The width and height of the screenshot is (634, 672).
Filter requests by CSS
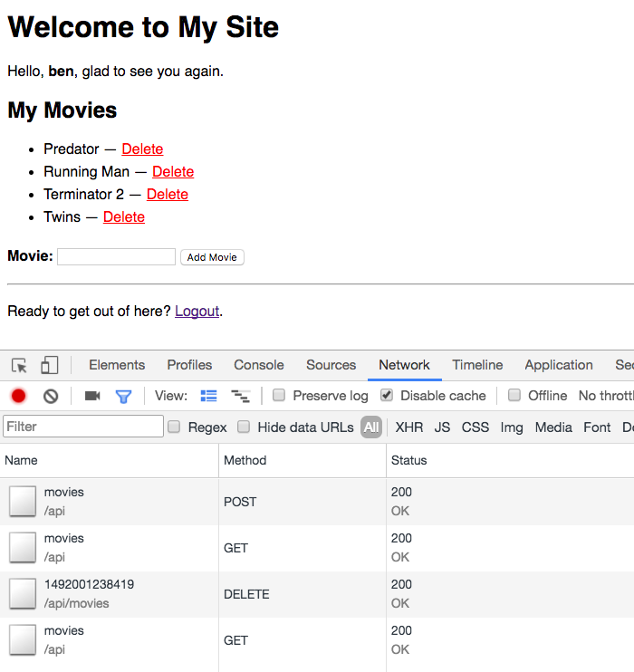pos(475,427)
